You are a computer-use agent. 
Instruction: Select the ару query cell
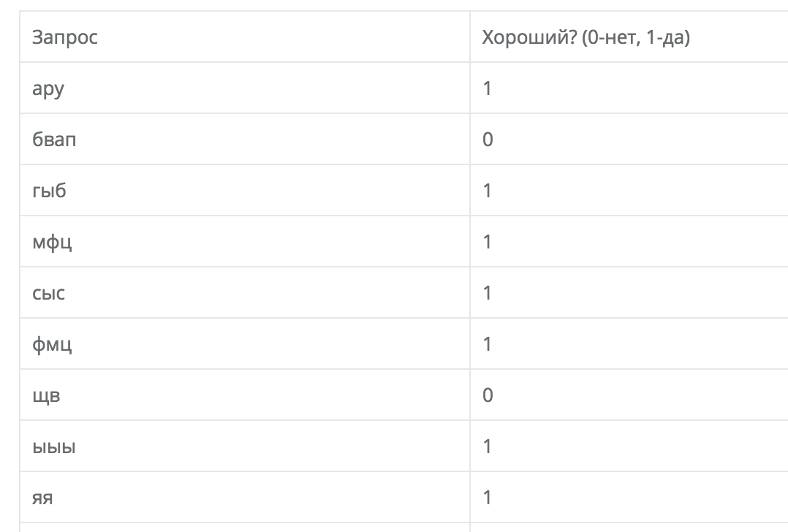click(x=53, y=88)
